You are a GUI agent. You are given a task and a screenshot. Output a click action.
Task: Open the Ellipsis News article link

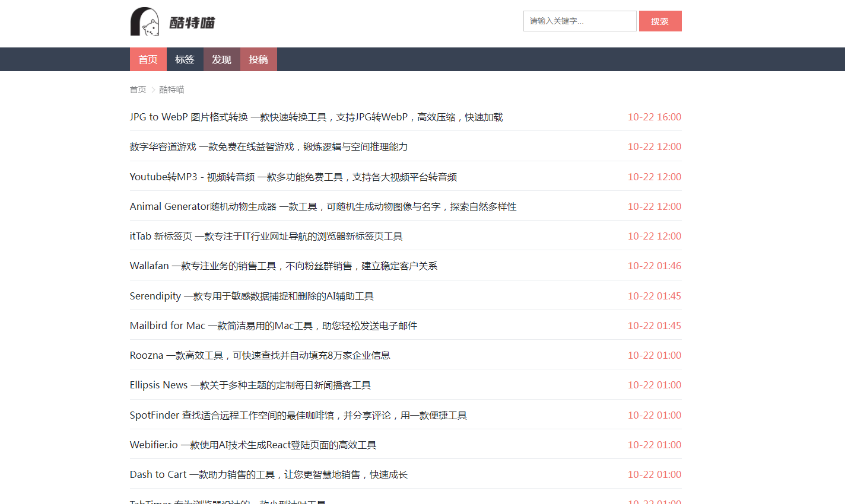tap(250, 385)
